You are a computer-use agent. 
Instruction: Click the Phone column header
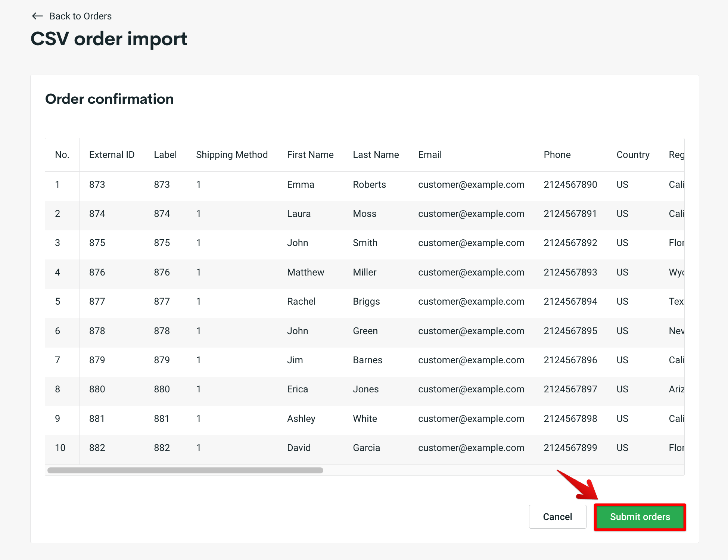point(557,155)
